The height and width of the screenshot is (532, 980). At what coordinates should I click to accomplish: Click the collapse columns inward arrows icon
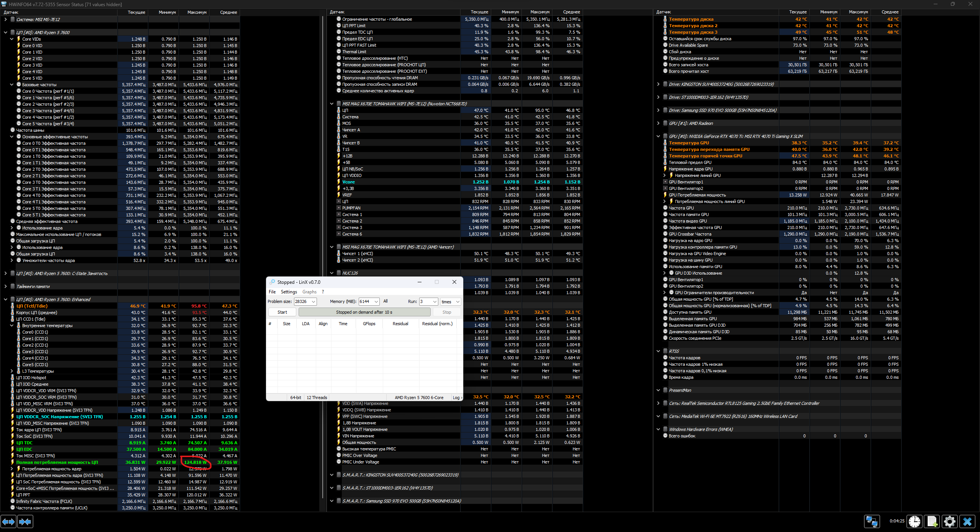25,522
